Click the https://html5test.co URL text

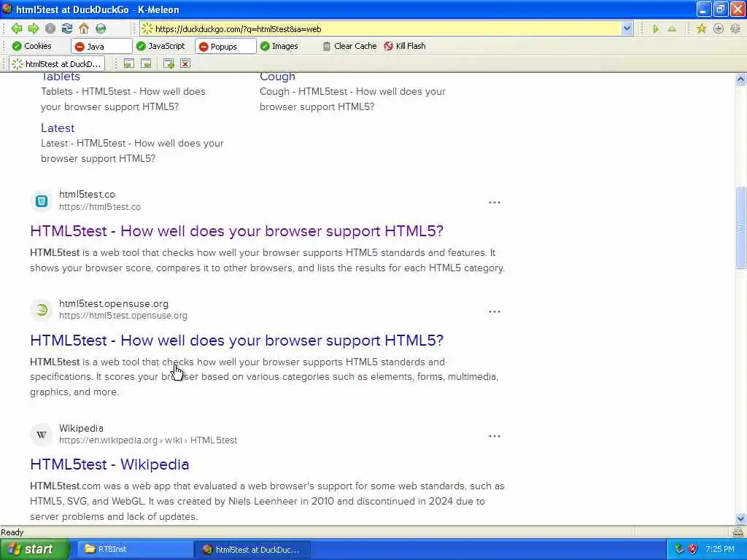100,206
